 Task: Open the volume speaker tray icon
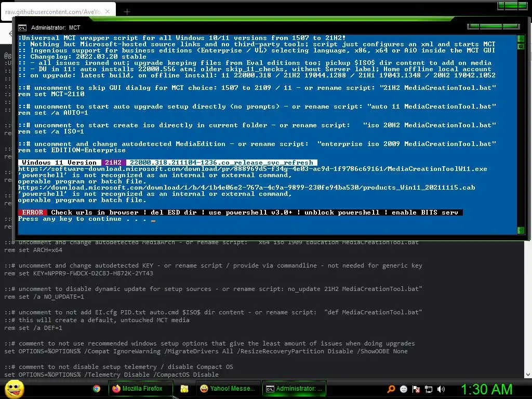tap(441, 389)
